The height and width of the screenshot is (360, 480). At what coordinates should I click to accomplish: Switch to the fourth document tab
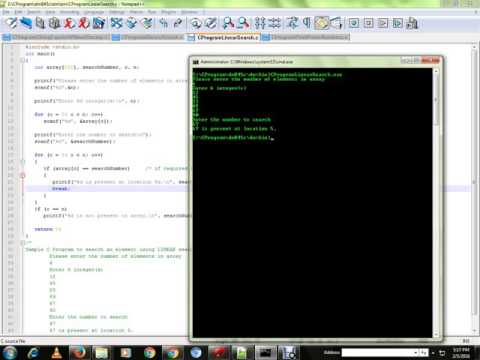tap(306, 37)
